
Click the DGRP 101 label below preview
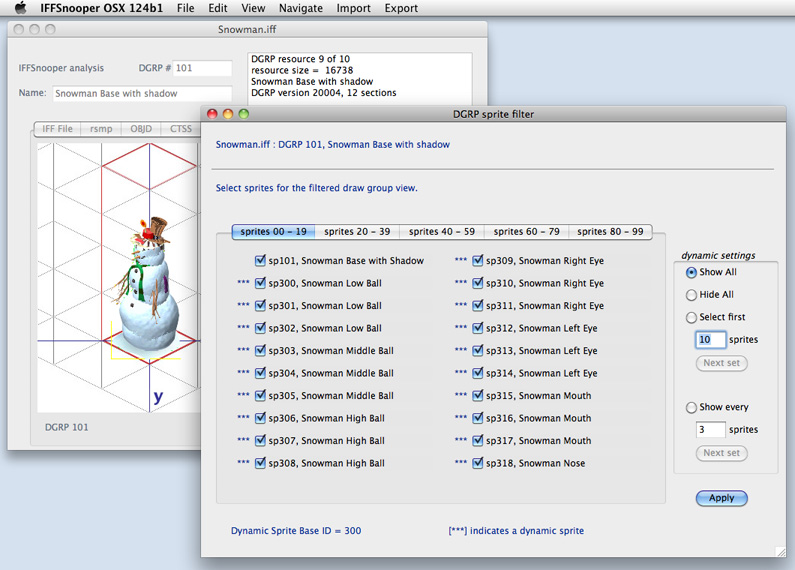[x=66, y=428]
